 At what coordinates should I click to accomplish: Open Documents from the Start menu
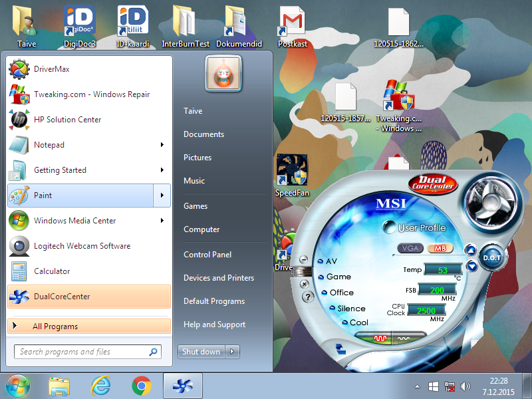[x=204, y=134]
